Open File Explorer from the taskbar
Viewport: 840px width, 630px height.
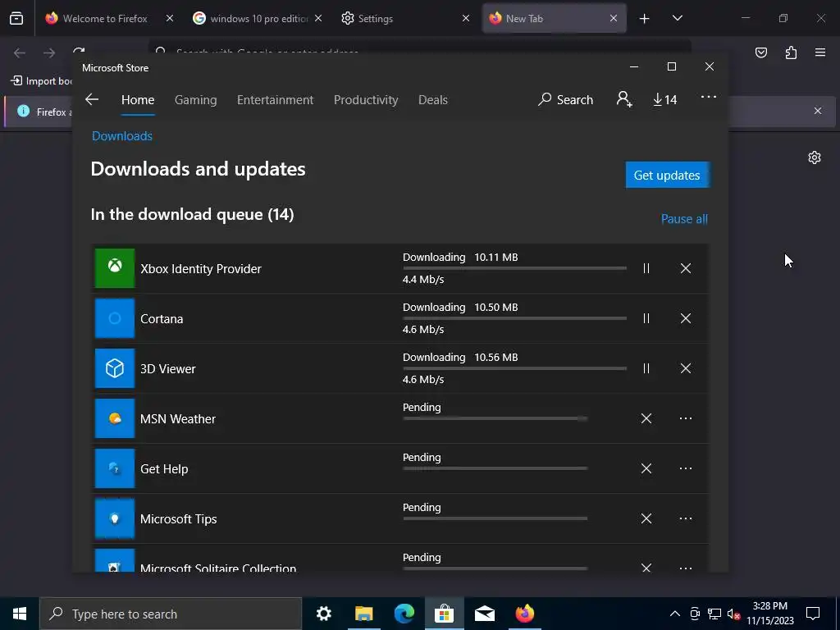point(363,614)
